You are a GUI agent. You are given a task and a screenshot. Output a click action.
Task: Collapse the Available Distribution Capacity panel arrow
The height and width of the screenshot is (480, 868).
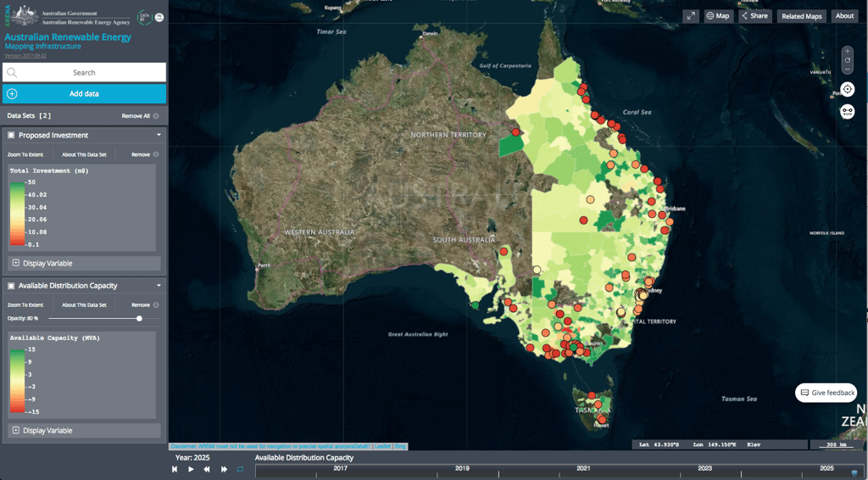tap(159, 286)
